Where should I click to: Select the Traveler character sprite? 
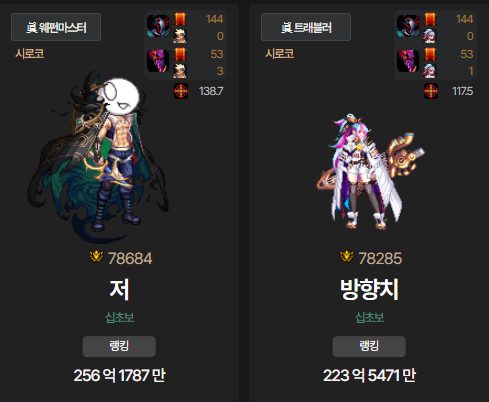coord(370,172)
